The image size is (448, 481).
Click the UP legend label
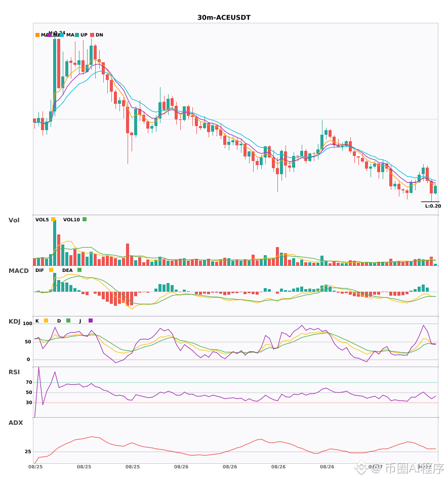tap(84, 35)
